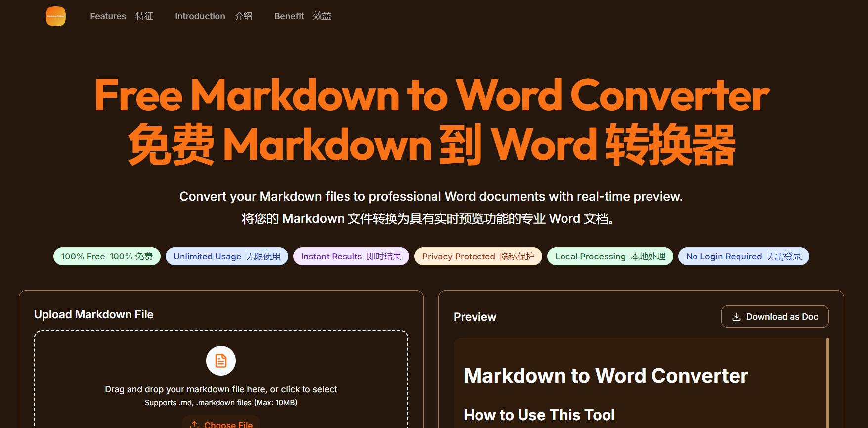Select the Instant Results badge
The width and height of the screenshot is (868, 428).
click(x=351, y=257)
